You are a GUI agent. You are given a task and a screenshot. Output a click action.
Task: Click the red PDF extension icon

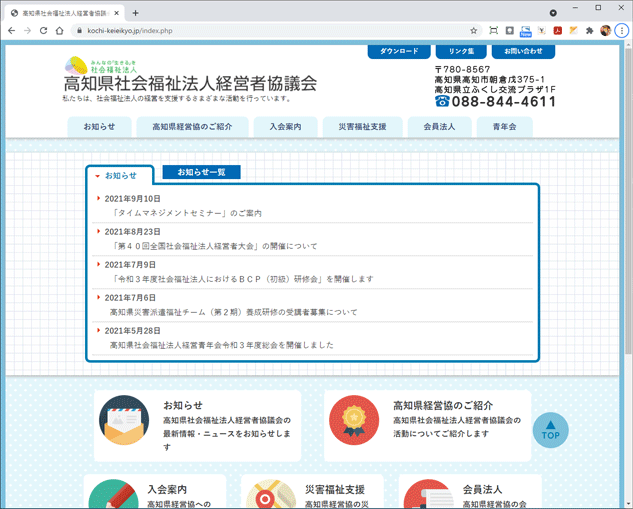558,31
